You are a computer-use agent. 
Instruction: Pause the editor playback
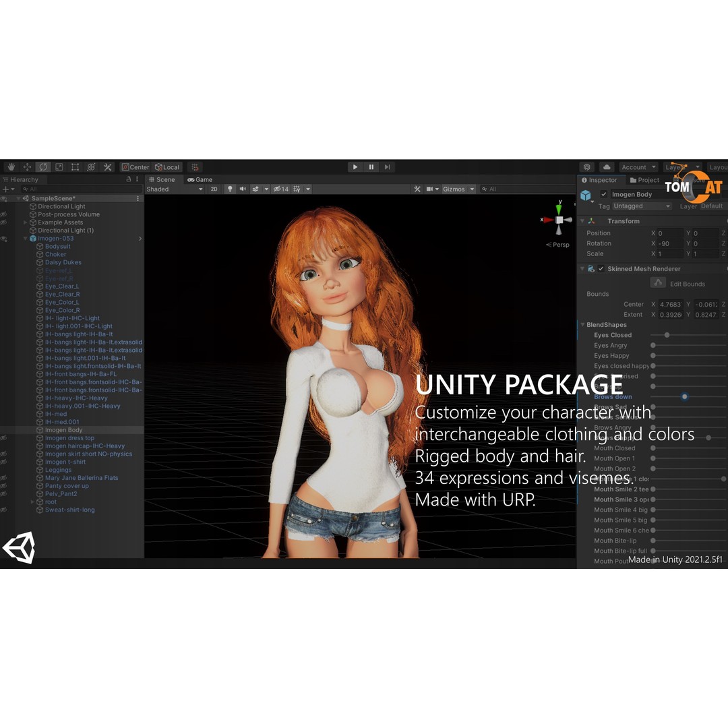coord(371,167)
